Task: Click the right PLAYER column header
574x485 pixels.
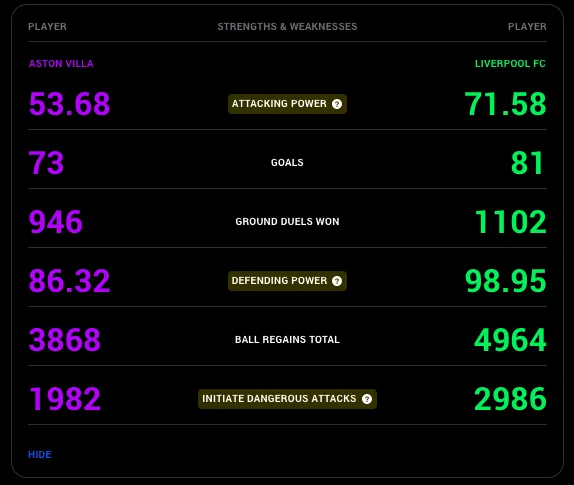Action: pyautogui.click(x=527, y=27)
